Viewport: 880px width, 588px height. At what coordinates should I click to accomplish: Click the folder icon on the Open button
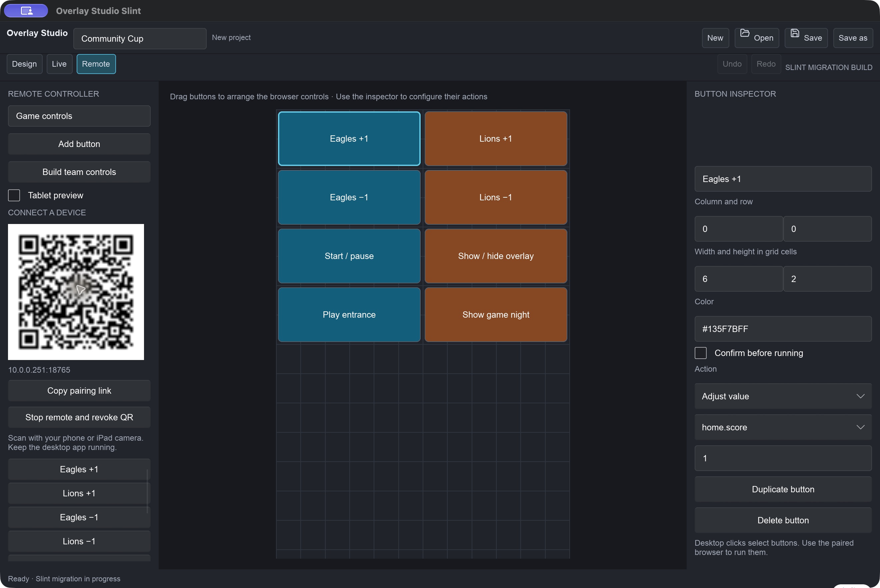(745, 33)
